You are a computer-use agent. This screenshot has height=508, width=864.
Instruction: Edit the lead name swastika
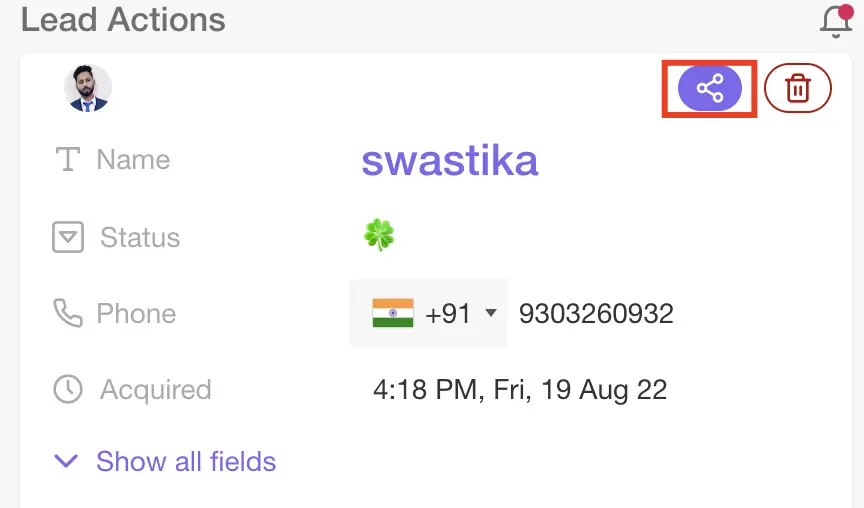pos(450,160)
